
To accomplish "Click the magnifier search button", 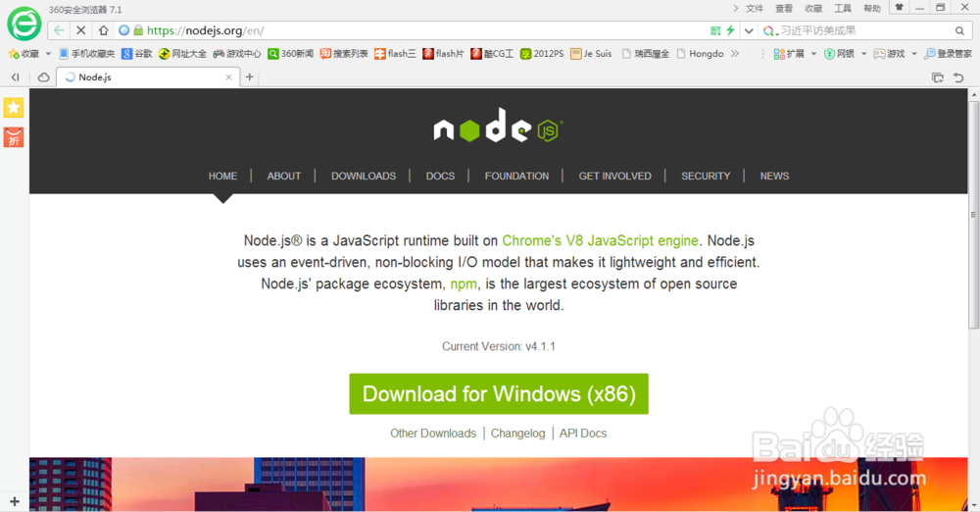I will click(x=959, y=30).
